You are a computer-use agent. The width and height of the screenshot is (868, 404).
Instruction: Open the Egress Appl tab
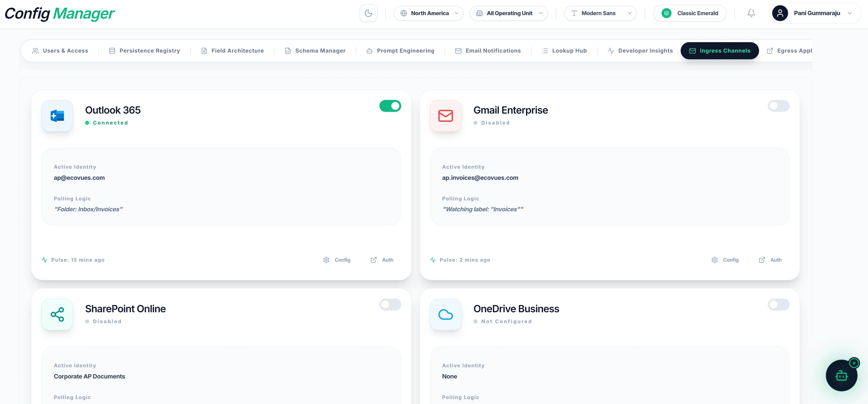tap(789, 51)
